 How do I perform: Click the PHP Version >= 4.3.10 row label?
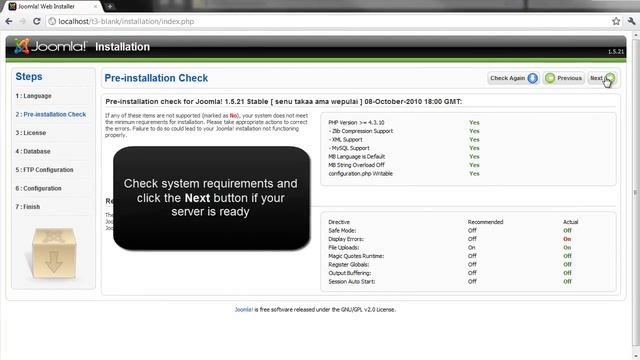[x=356, y=122]
